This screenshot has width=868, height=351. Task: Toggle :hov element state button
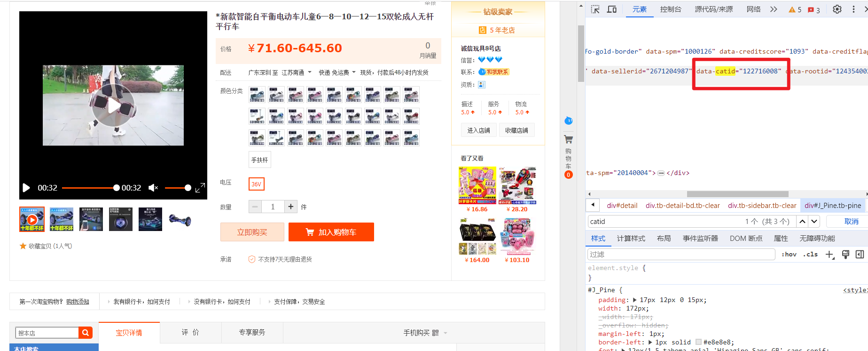(789, 255)
